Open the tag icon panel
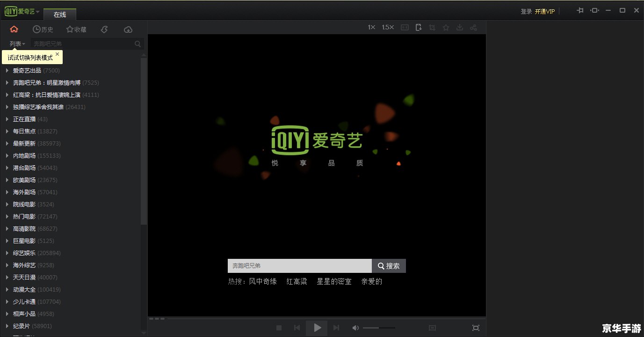Screen dimensions: 644x337 click(x=104, y=29)
